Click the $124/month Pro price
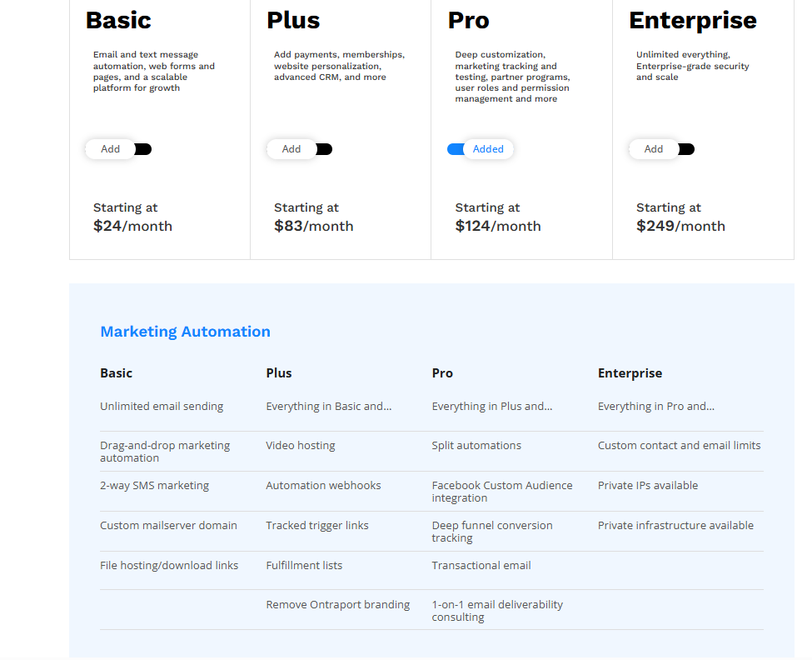The image size is (812, 660). [498, 227]
